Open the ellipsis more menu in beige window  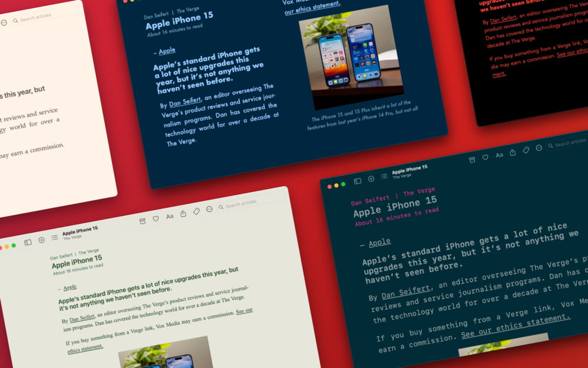[209, 209]
